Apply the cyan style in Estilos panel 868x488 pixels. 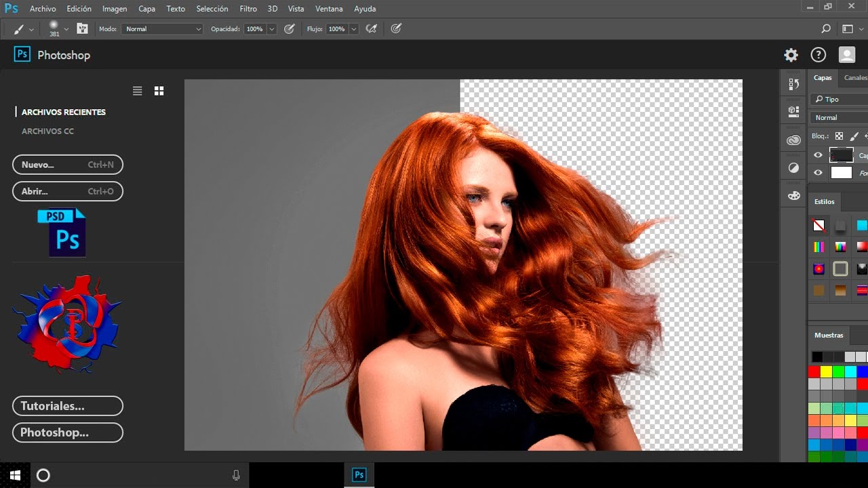click(862, 226)
